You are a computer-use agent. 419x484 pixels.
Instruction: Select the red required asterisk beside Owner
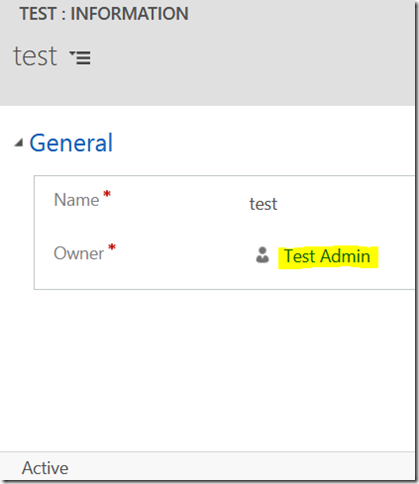pyautogui.click(x=112, y=247)
